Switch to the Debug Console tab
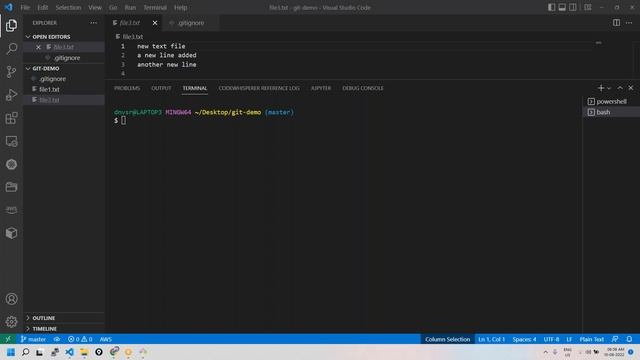This screenshot has width=640, height=360. pos(363,88)
